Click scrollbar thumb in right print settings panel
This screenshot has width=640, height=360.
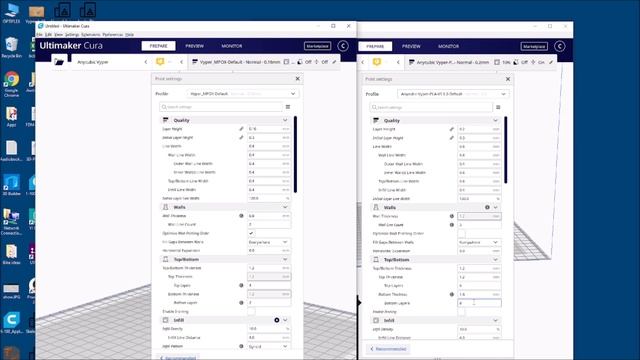(505, 150)
